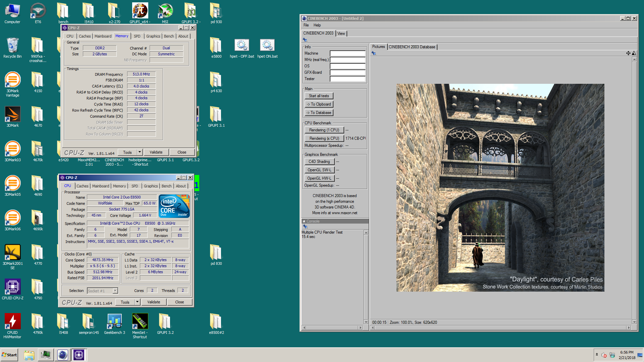Open Cinebench Help menu

pos(317,25)
